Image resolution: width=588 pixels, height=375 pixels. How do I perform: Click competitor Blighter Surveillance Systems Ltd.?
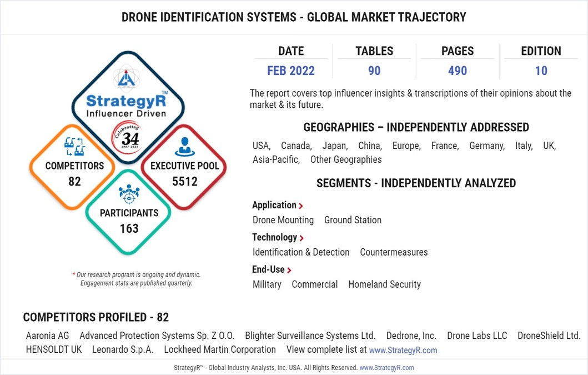click(310, 336)
